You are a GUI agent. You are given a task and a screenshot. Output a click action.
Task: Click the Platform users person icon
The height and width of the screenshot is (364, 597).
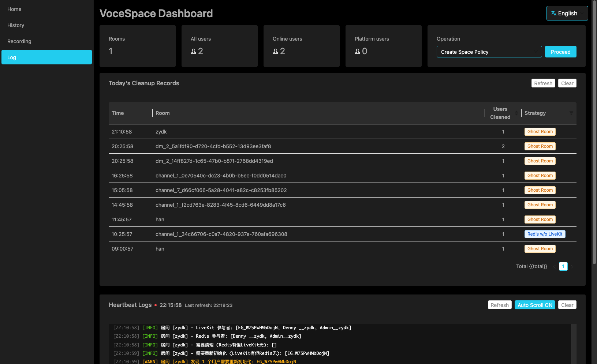tap(358, 51)
